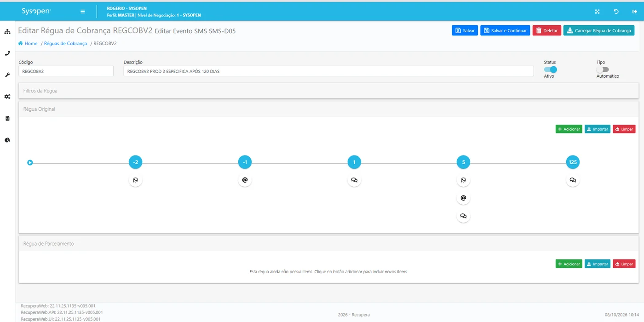Open the WhatsApp event under day -2
The image size is (644, 322).
coord(135,180)
